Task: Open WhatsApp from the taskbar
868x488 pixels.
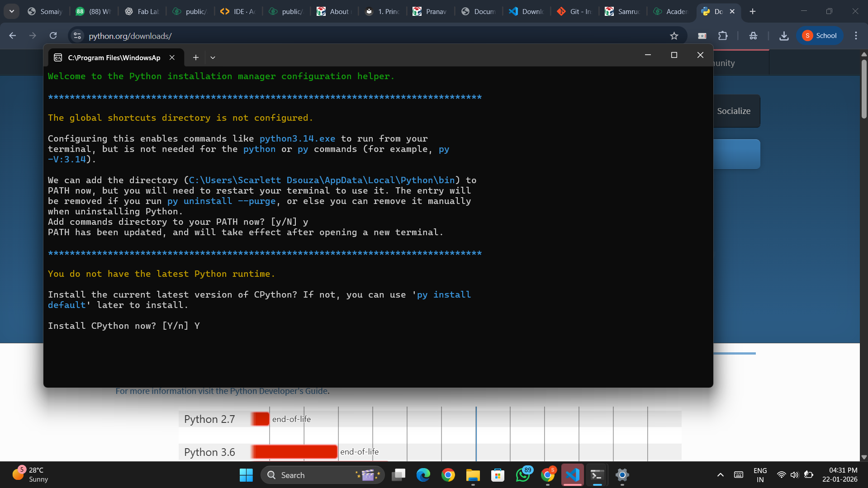Action: tap(523, 475)
